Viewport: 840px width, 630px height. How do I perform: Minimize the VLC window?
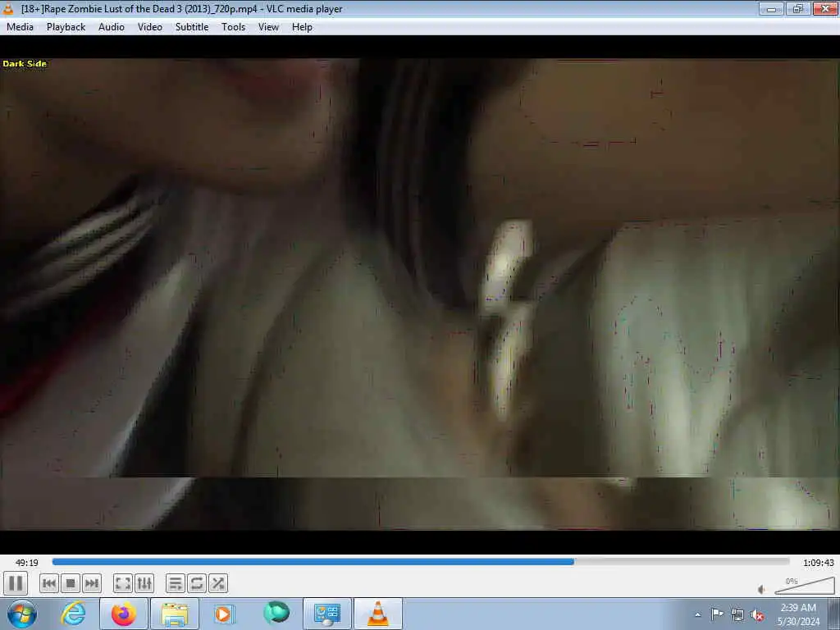point(771,8)
